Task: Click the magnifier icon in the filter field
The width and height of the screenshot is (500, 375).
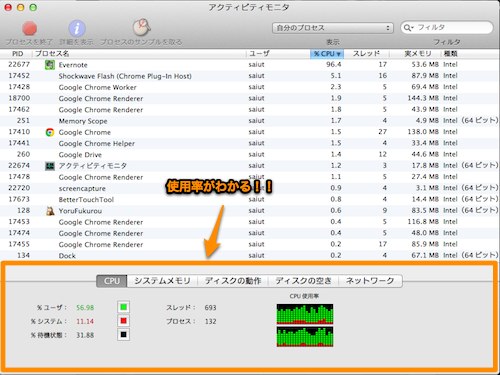Action: pos(408,28)
